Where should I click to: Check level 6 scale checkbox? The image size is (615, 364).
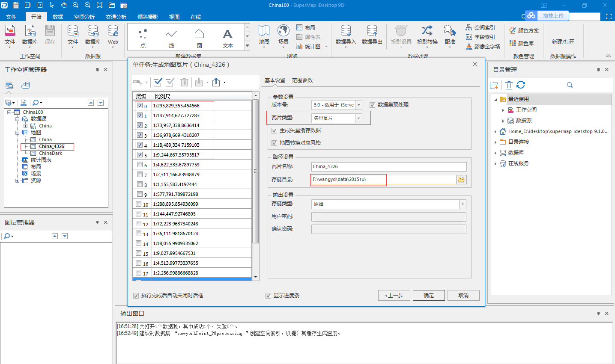tap(140, 165)
